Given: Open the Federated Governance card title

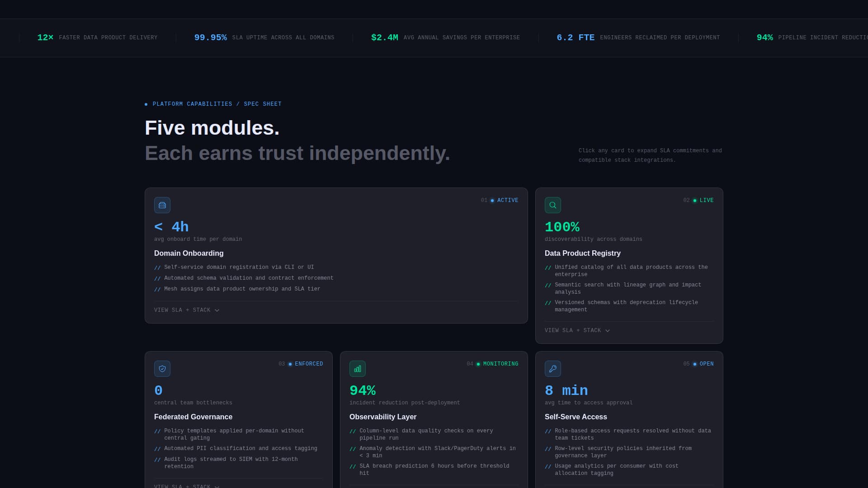Looking at the screenshot, I should click(193, 417).
